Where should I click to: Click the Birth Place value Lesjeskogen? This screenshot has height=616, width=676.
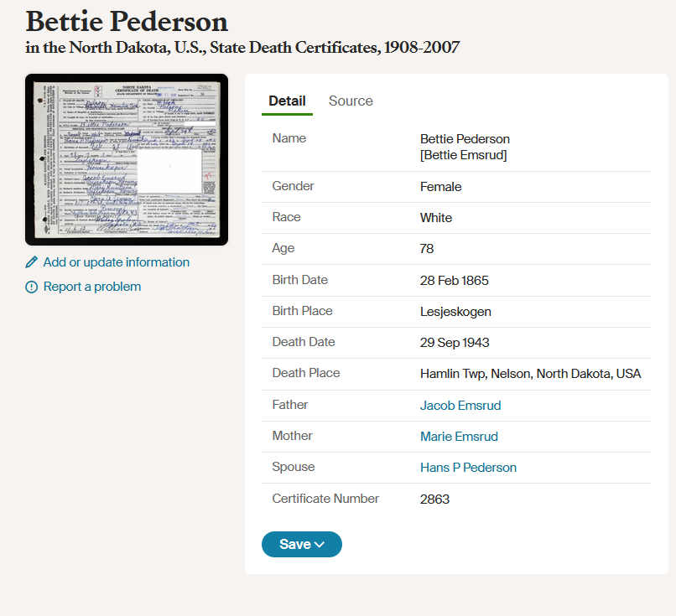455,311
